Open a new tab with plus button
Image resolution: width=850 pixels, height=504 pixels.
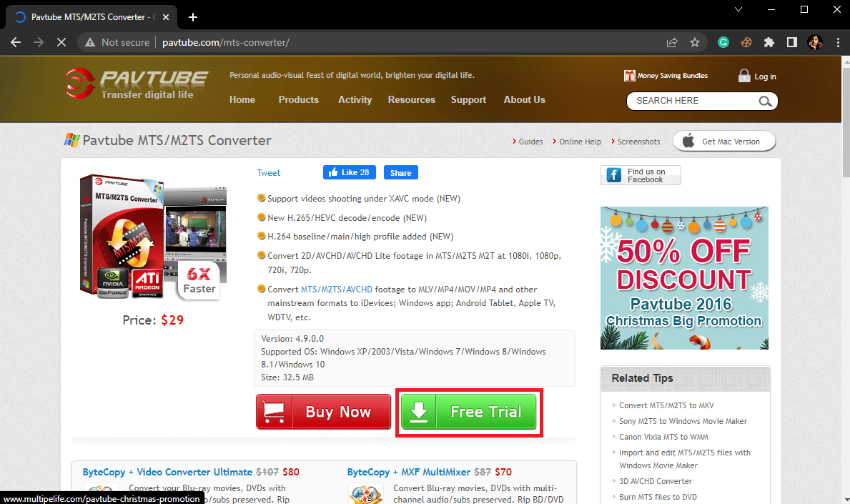193,17
